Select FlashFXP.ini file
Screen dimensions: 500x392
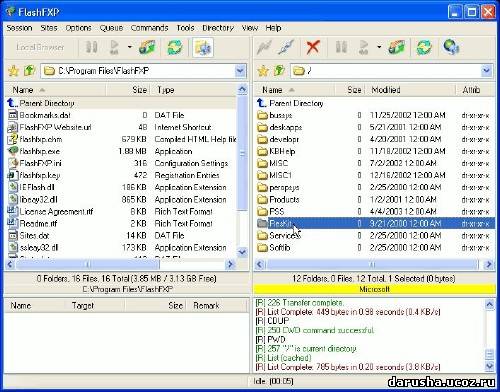(40, 163)
